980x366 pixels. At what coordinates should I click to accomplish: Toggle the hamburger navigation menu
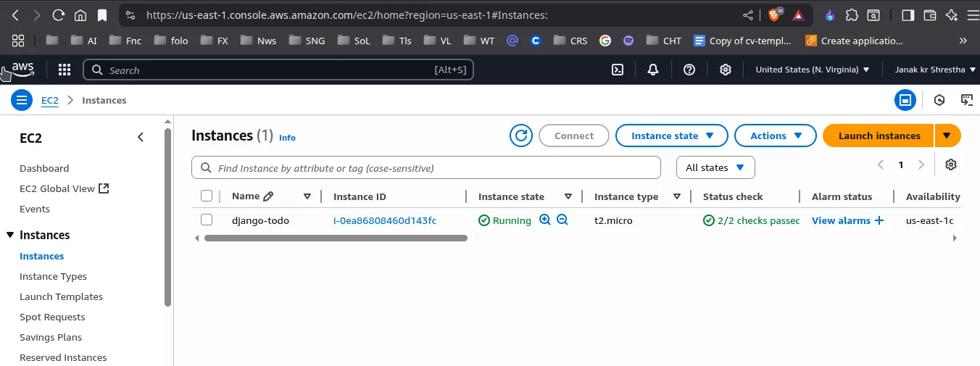(x=22, y=100)
